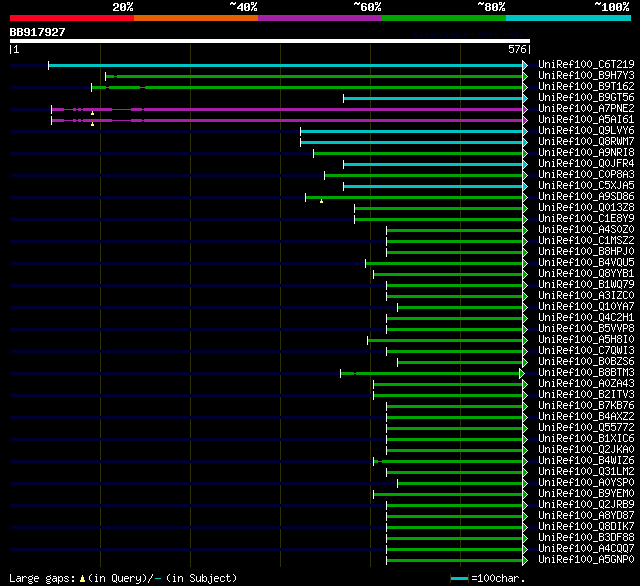640x586 pixels.
Task: Click the UniRef100_Q2JKA0 hit label
Action: click(586, 450)
